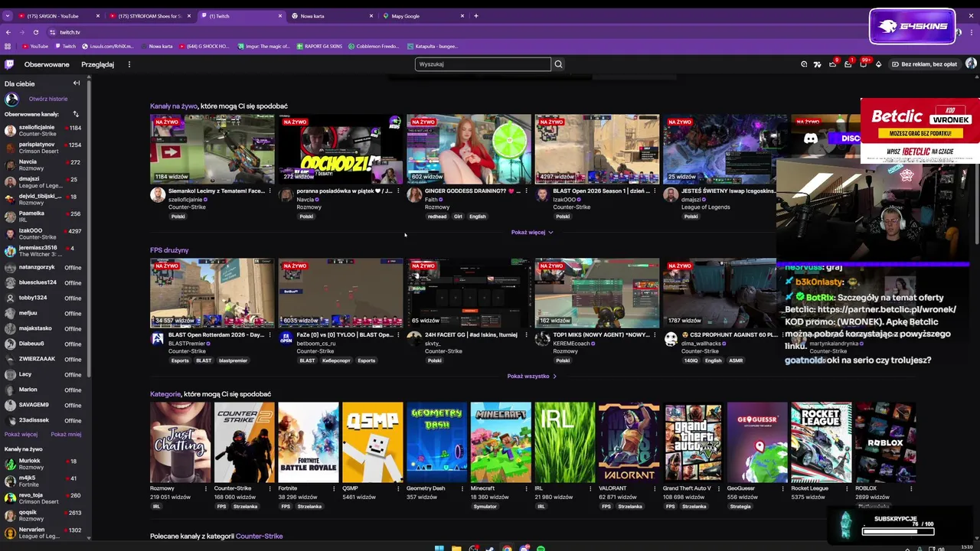The width and height of the screenshot is (980, 551).
Task: Click the Esports tag under BLASTPremier stream
Action: pyautogui.click(x=180, y=360)
